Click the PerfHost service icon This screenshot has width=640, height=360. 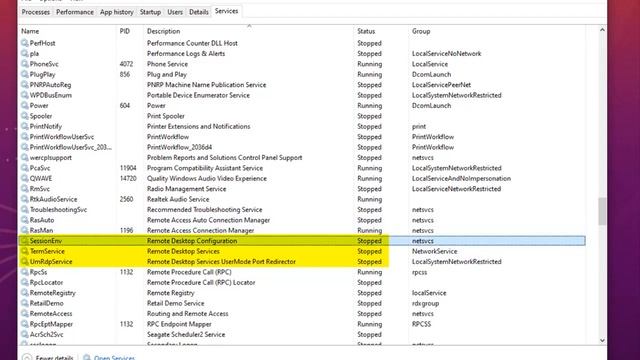click(24, 43)
